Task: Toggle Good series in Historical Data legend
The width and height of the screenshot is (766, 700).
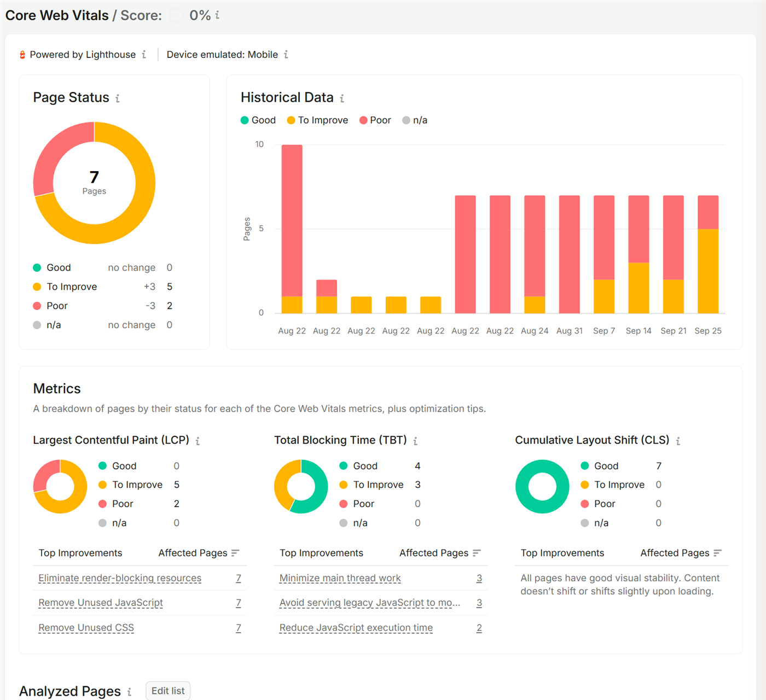Action: coord(258,120)
